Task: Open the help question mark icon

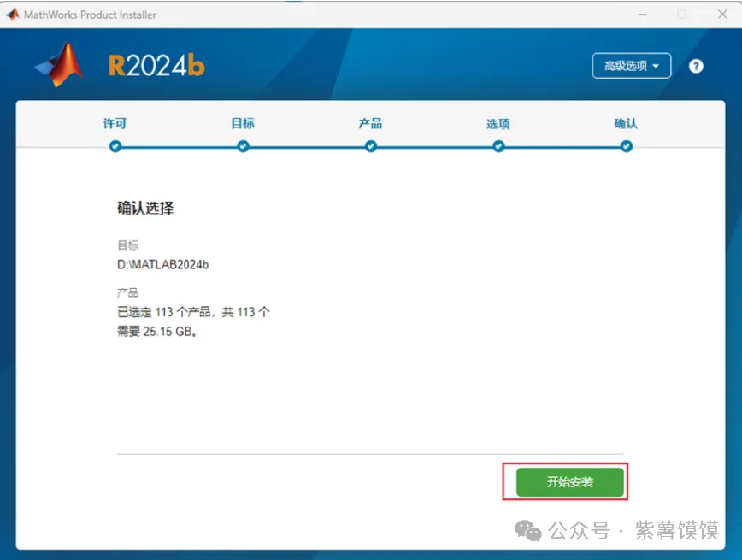Action: 696,67
